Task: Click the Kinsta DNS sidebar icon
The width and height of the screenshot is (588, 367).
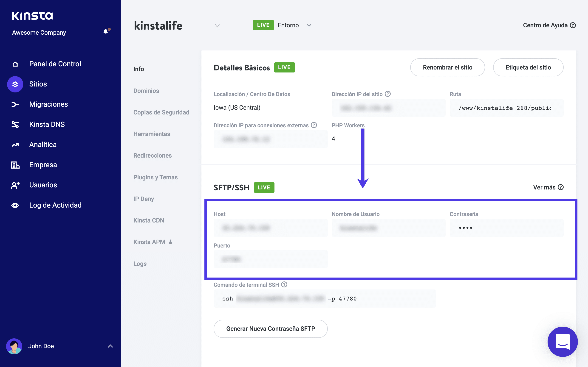Action: pyautogui.click(x=15, y=125)
